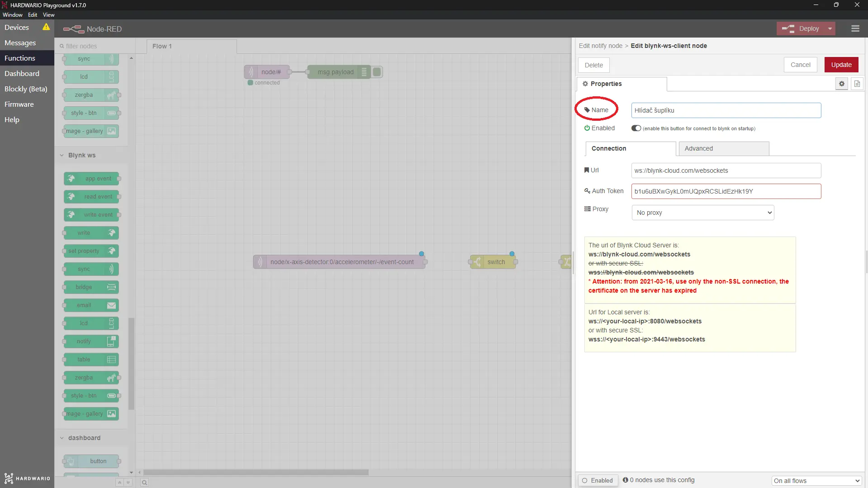This screenshot has height=488, width=868.
Task: Open Functions in sidebar
Action: pyautogui.click(x=27, y=58)
